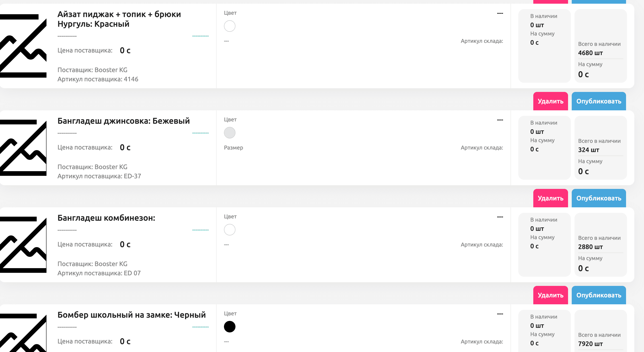Hit Опубликовать above the Бомбер школьный card
The image size is (644, 352).
pyautogui.click(x=598, y=295)
